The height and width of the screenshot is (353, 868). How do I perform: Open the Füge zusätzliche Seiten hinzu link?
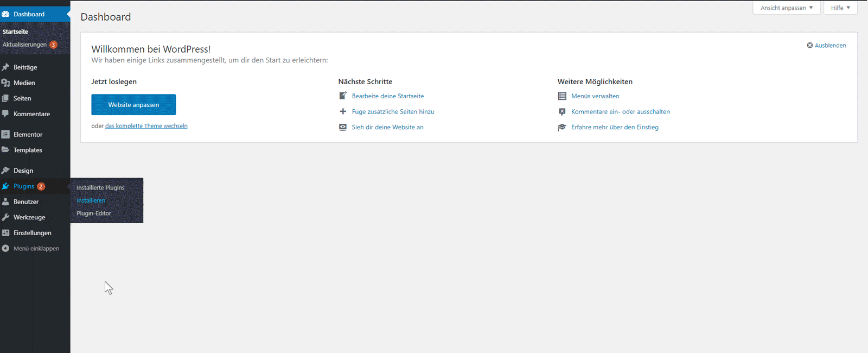(x=393, y=111)
